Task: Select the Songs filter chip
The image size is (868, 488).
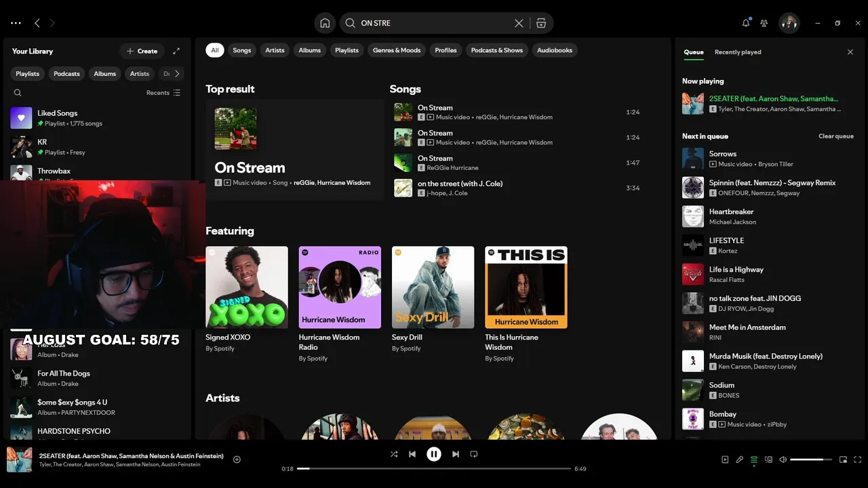Action: 242,50
